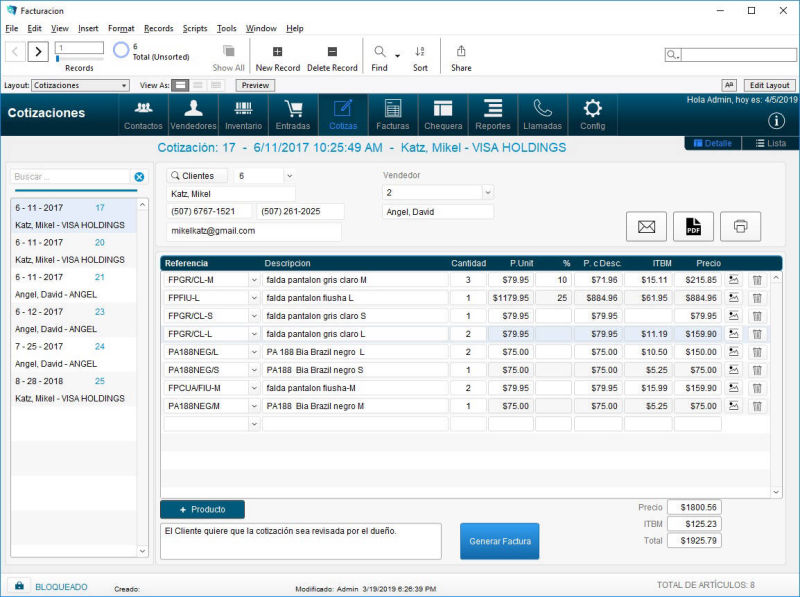
Task: Open the Clientes number dropdown
Action: pos(289,176)
